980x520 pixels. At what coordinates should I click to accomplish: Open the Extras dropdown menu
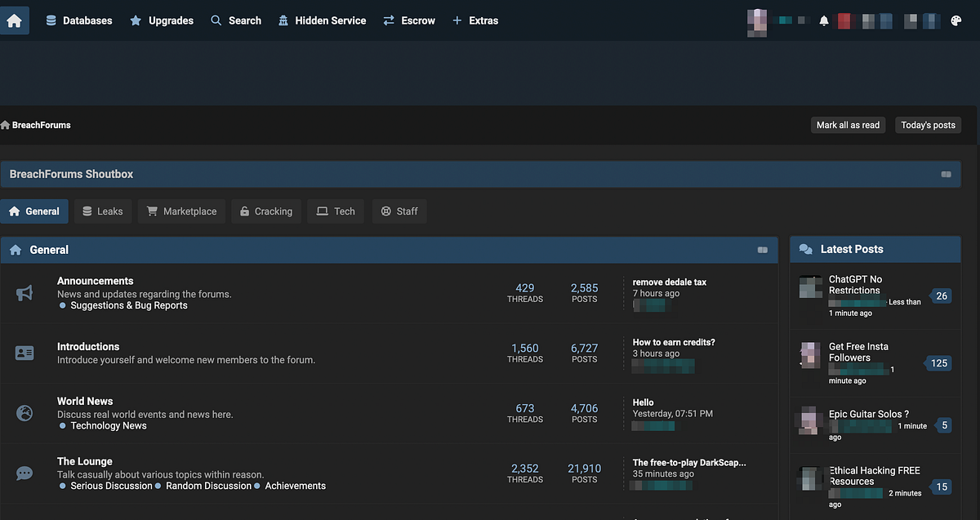[474, 20]
